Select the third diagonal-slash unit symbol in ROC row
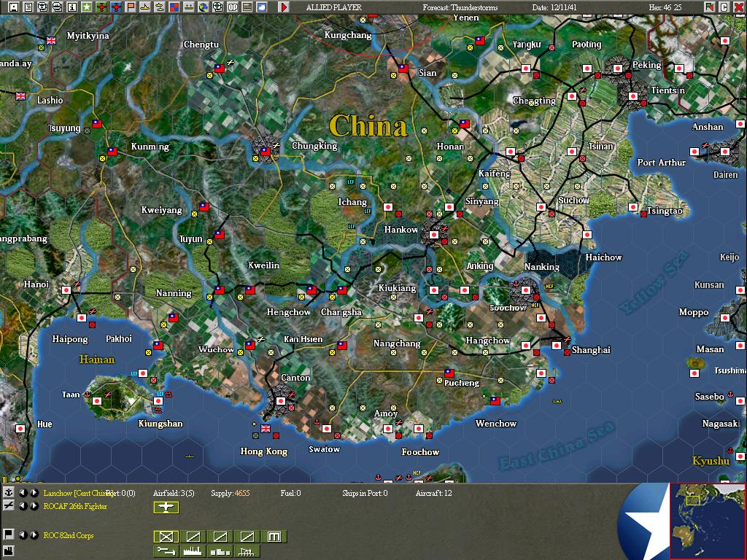This screenshot has height=560, width=747. coord(220,537)
